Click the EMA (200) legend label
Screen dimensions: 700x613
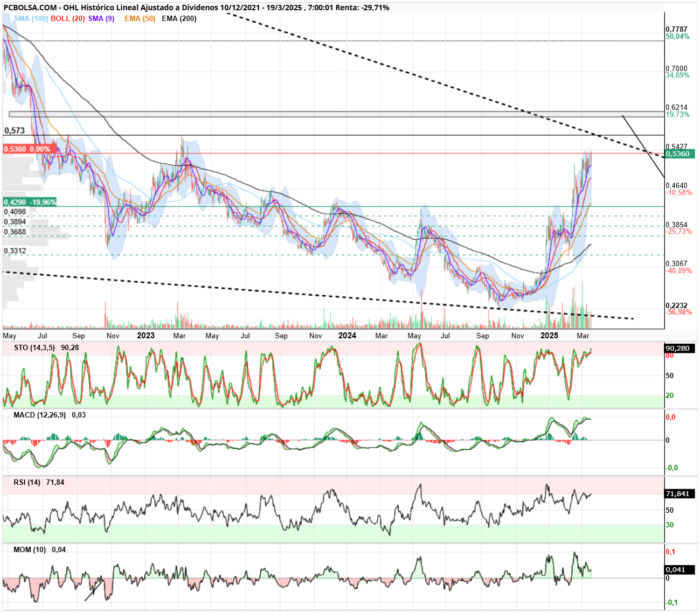179,18
